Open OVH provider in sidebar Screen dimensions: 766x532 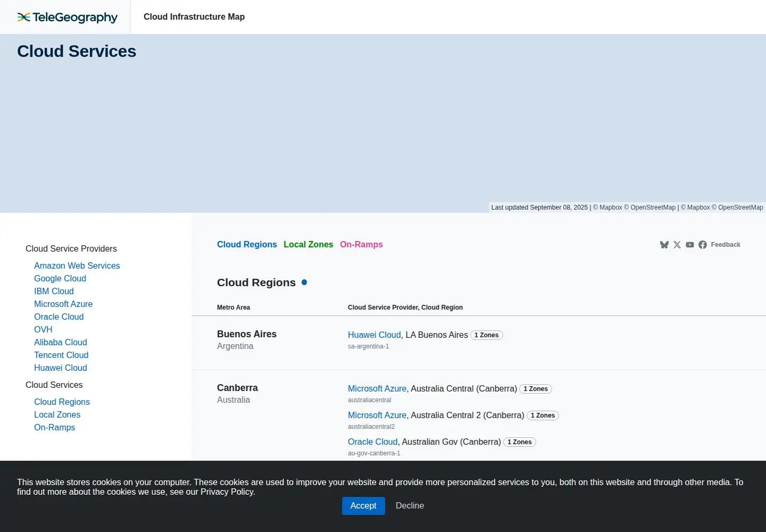[43, 329]
